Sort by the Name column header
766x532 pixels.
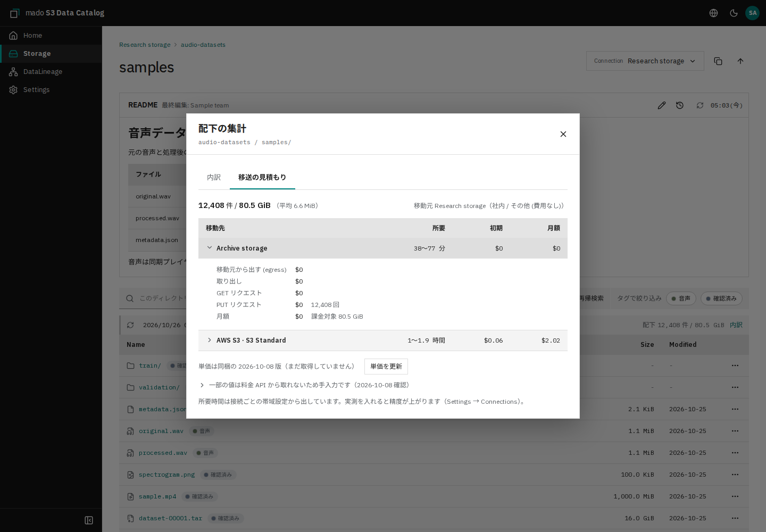[136, 345]
